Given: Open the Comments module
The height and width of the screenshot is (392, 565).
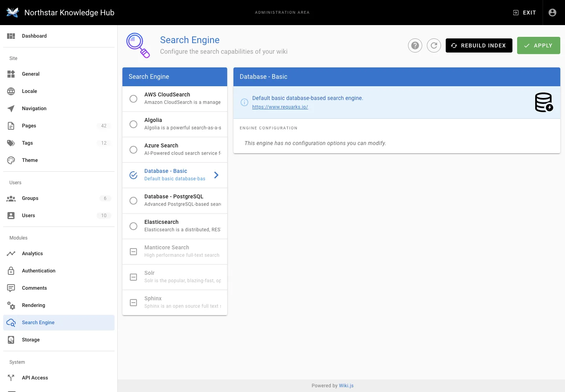Looking at the screenshot, I should [x=59, y=288].
